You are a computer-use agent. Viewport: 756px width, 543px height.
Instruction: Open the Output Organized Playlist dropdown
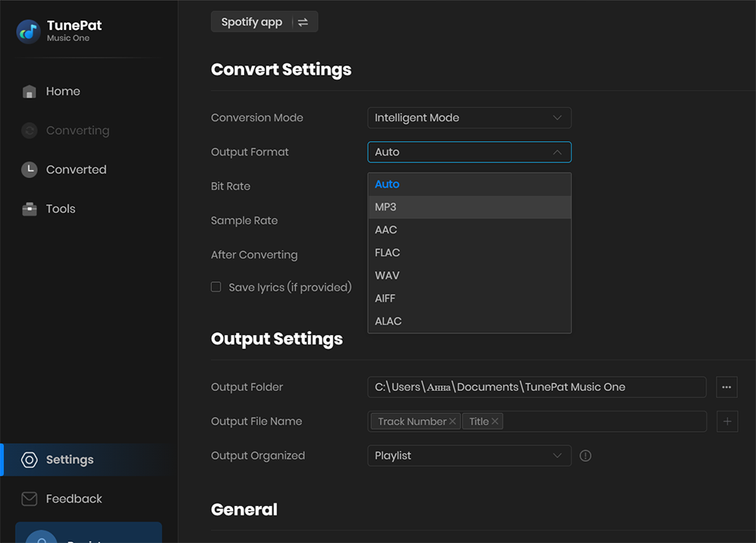(469, 456)
